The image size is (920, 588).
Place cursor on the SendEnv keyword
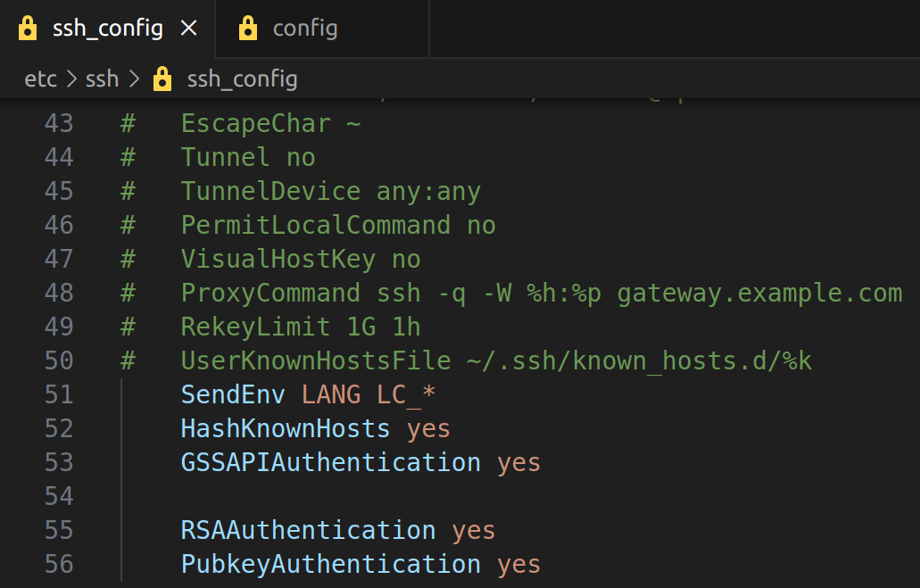[x=233, y=394]
